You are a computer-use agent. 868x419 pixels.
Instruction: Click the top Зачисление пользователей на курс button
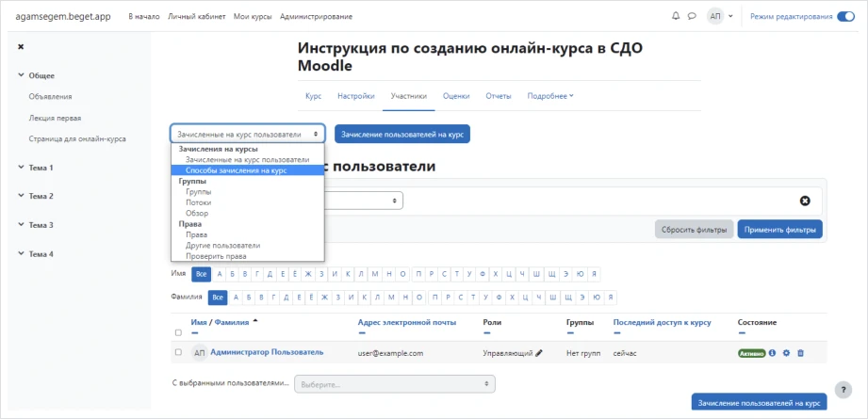[401, 134]
